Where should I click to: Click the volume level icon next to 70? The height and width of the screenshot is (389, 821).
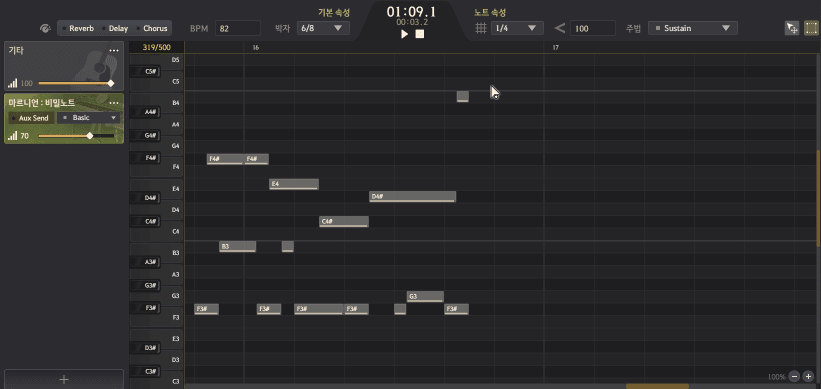[13, 136]
